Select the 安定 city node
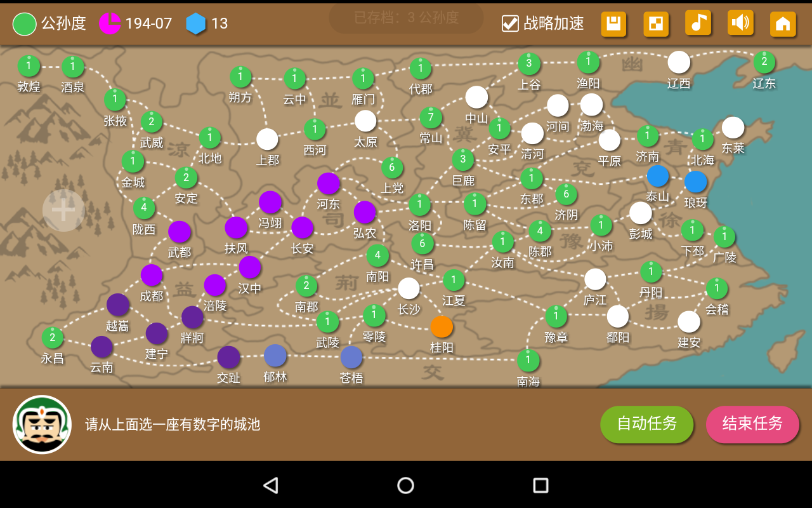The height and width of the screenshot is (508, 812). click(x=186, y=178)
